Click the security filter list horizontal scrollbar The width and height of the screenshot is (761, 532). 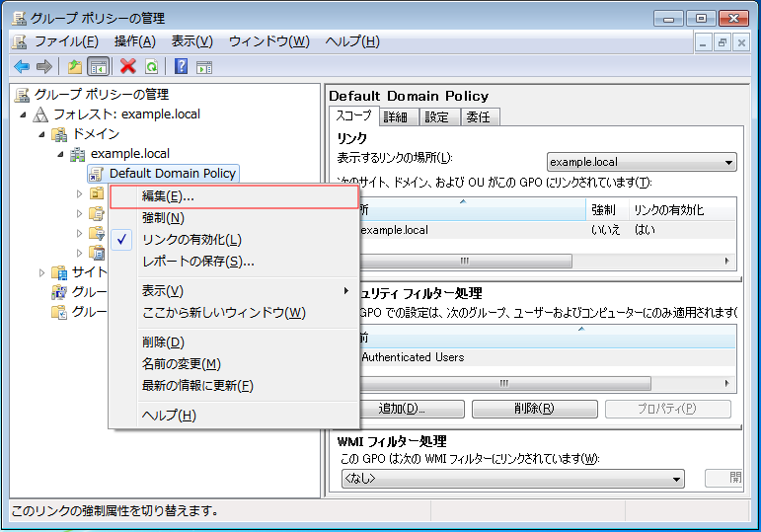pyautogui.click(x=504, y=384)
